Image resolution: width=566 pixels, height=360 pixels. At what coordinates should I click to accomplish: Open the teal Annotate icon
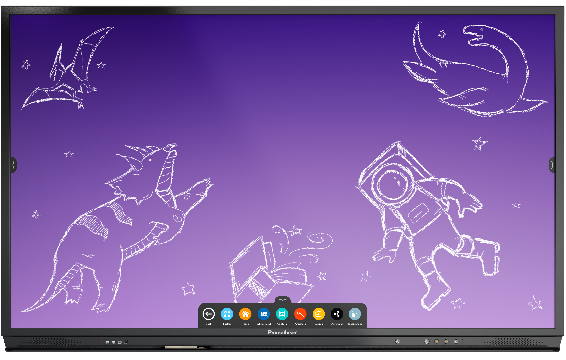click(x=282, y=314)
